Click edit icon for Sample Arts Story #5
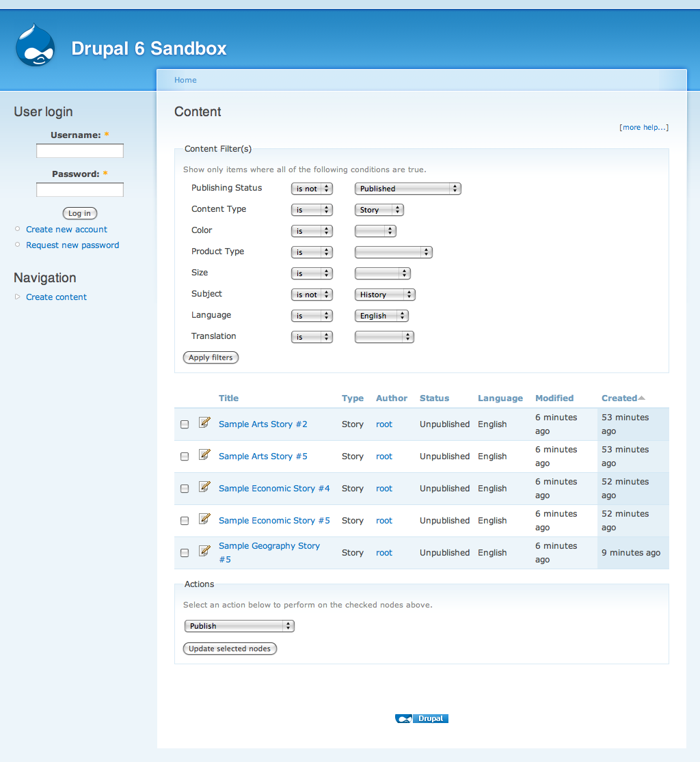 pyautogui.click(x=204, y=455)
